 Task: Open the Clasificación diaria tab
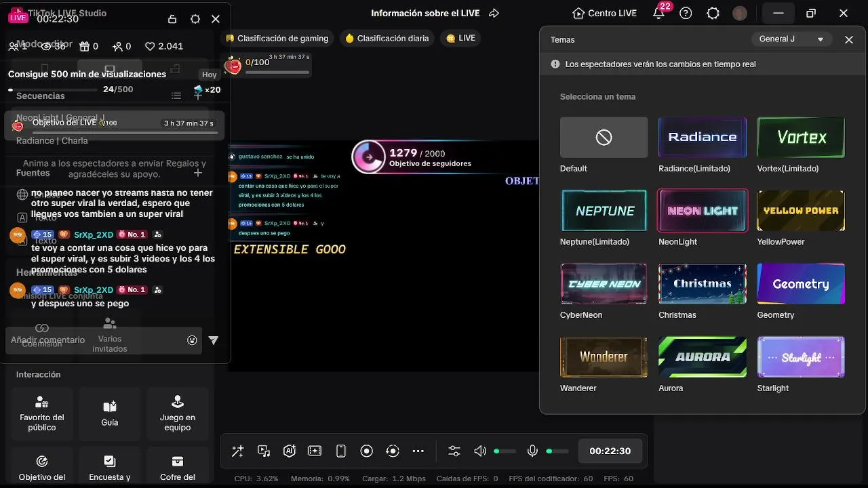click(x=387, y=38)
